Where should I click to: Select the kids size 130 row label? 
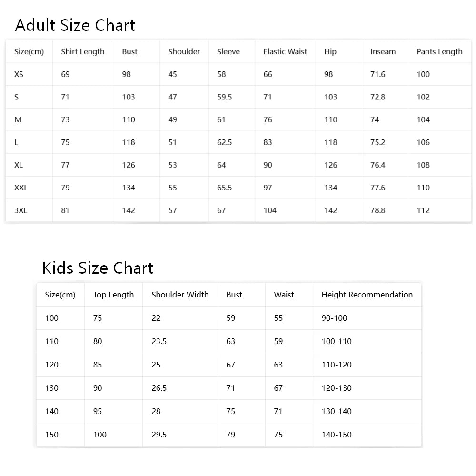tap(51, 388)
